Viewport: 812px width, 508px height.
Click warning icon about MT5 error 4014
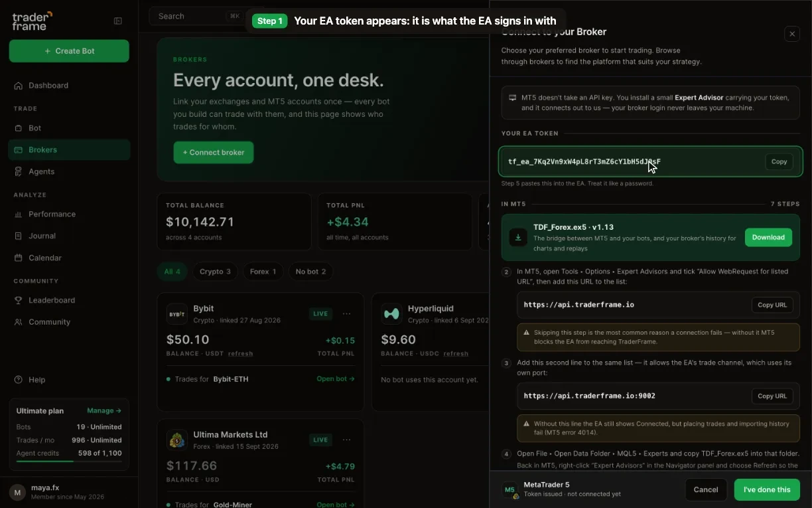527,424
